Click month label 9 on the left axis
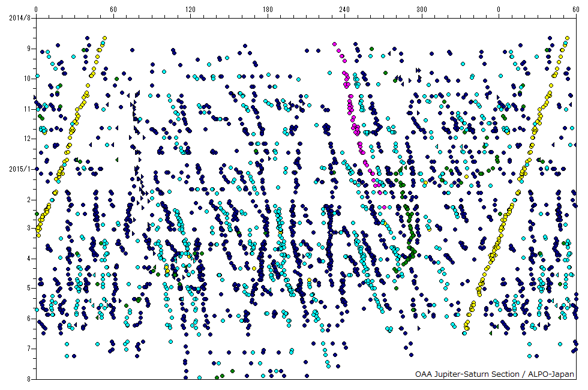 29,49
